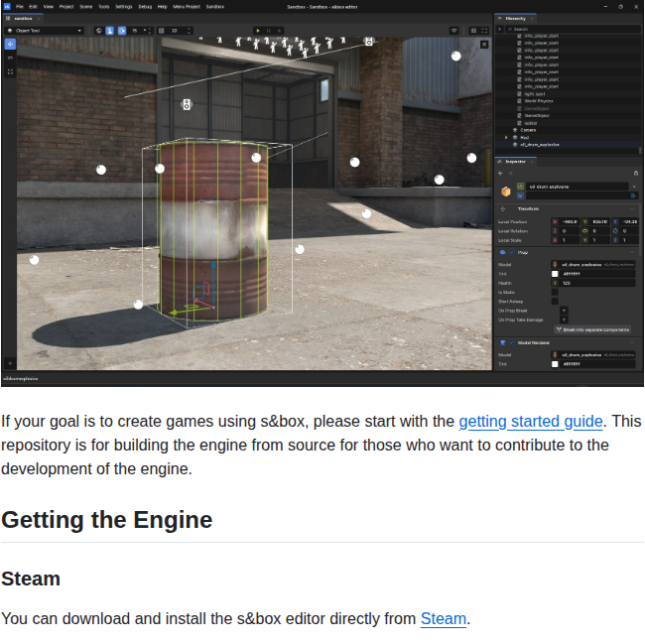Open the Menu Project menu
The width and height of the screenshot is (645, 644).
pyautogui.click(x=187, y=7)
